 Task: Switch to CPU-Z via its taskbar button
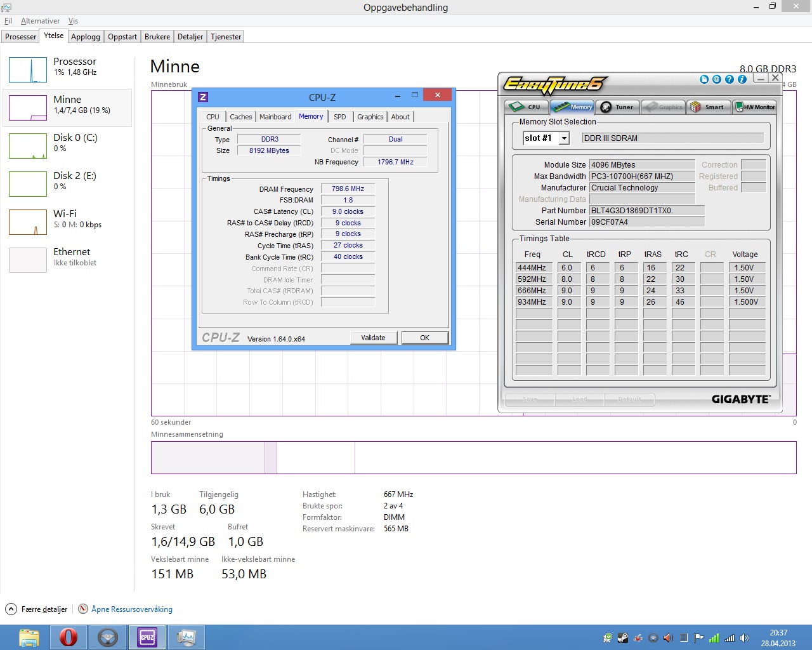click(147, 637)
